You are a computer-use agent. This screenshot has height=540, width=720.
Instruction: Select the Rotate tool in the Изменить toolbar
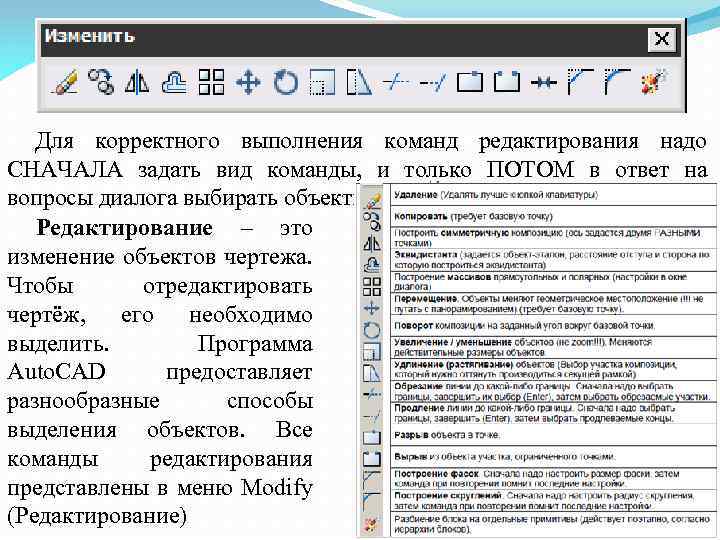[x=285, y=82]
